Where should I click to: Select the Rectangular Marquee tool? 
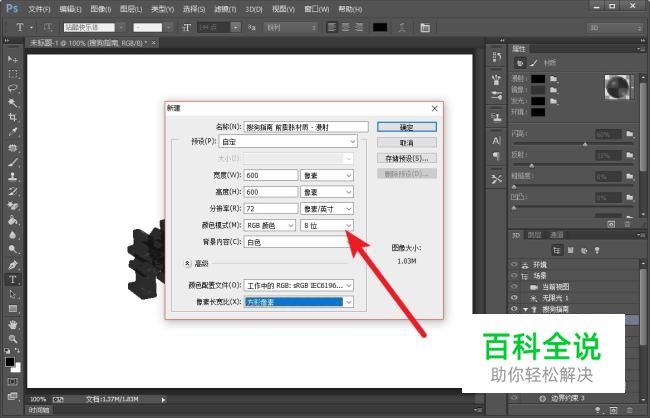pyautogui.click(x=12, y=74)
